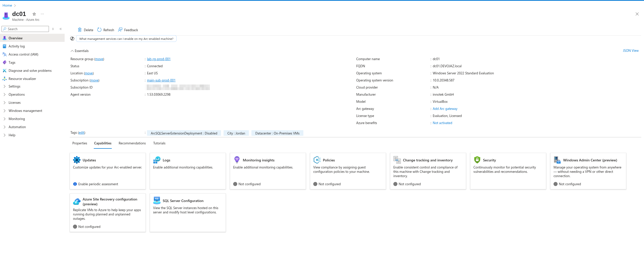644x269 pixels.
Task: Click move link next to Location
Action: [x=89, y=73]
